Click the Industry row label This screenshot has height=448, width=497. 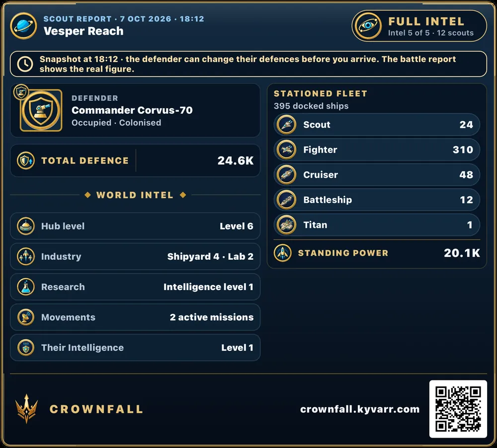(61, 256)
